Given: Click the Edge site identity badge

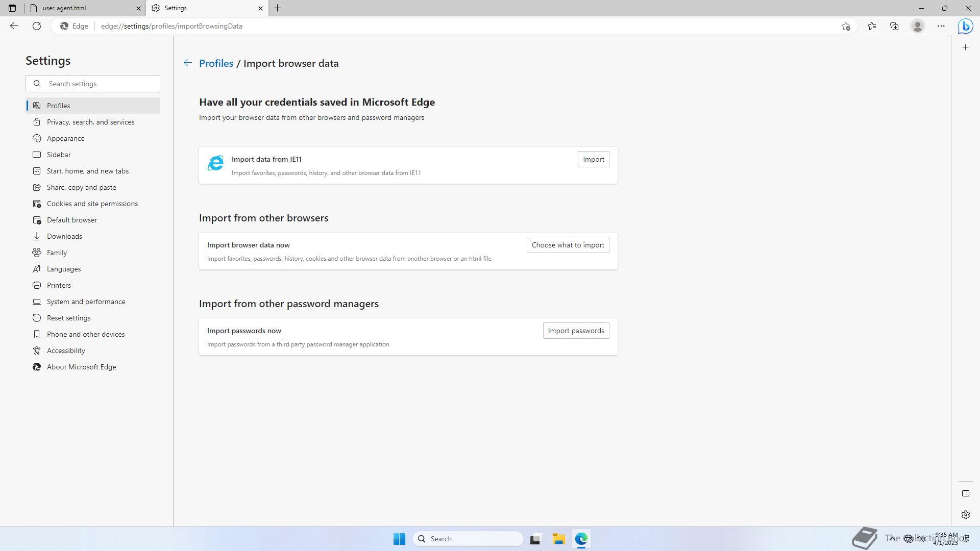Looking at the screenshot, I should coord(75,26).
